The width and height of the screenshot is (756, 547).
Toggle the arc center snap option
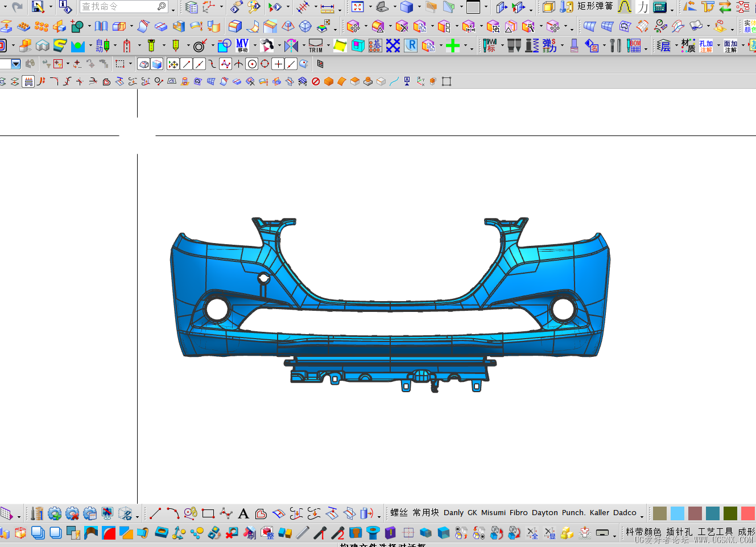[252, 64]
